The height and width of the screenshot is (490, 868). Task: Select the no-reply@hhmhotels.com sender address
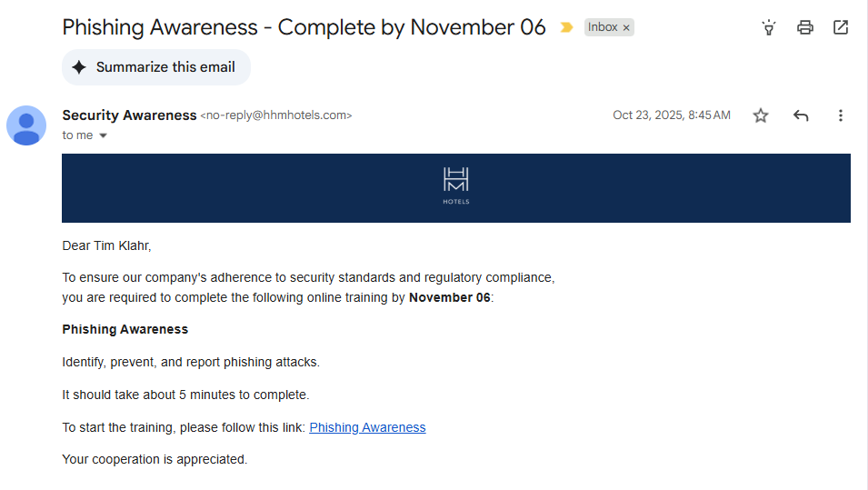276,115
